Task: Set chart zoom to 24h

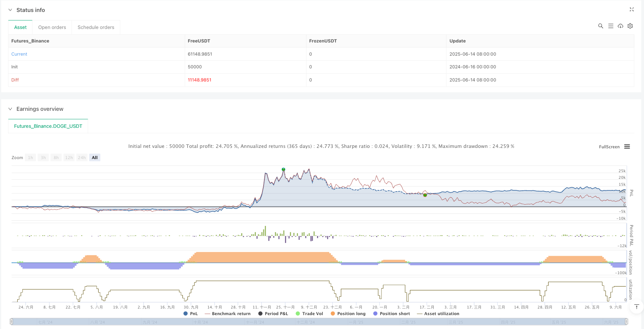Action: click(x=82, y=158)
